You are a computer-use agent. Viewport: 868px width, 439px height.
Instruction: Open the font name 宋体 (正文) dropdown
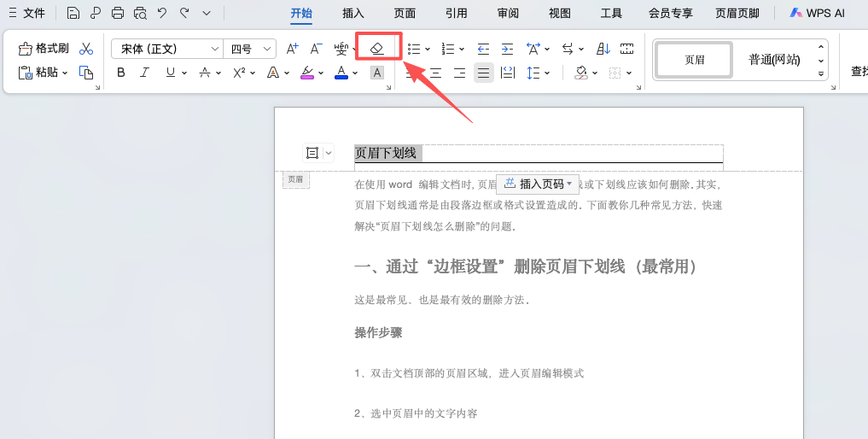pyautogui.click(x=215, y=49)
